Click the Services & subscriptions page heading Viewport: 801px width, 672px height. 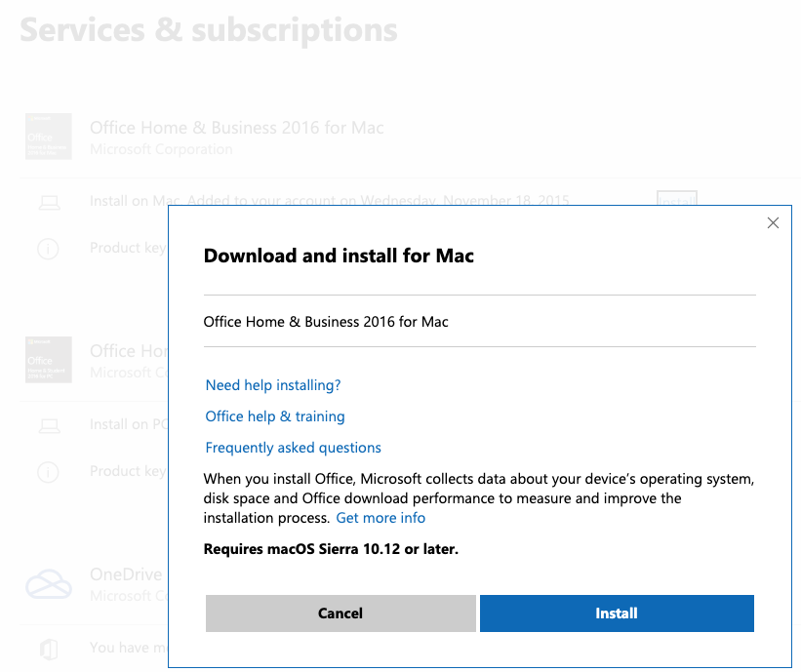click(x=209, y=29)
